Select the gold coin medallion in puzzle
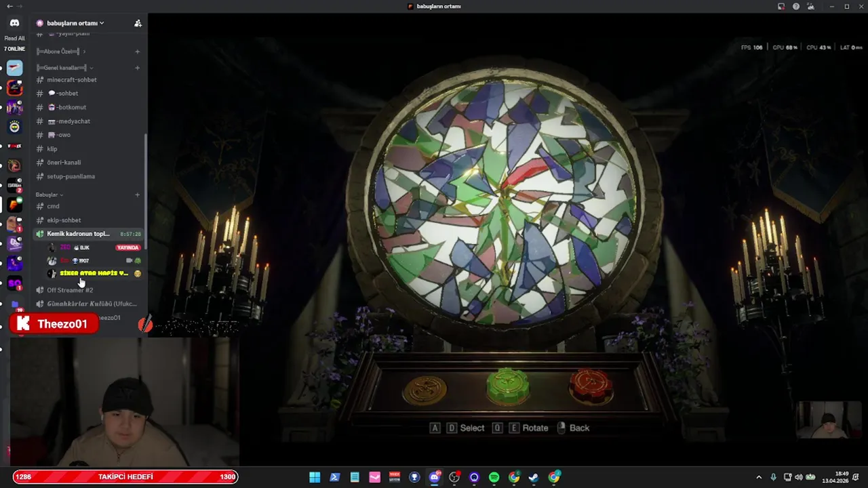Screen dimensions: 868x488 [x=425, y=390]
